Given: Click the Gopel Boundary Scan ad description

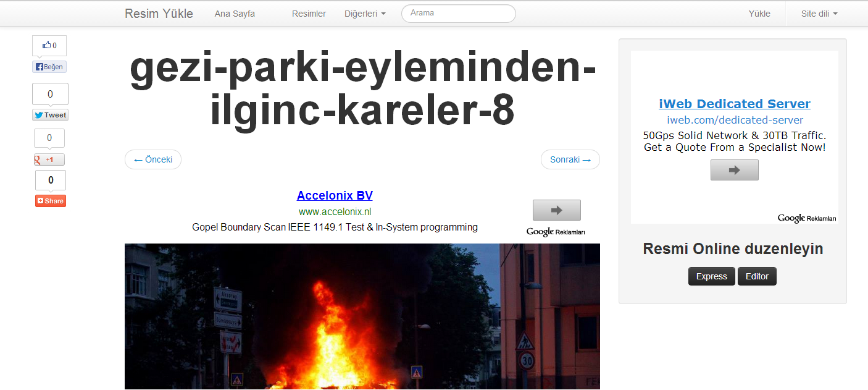Looking at the screenshot, I should [x=335, y=227].
